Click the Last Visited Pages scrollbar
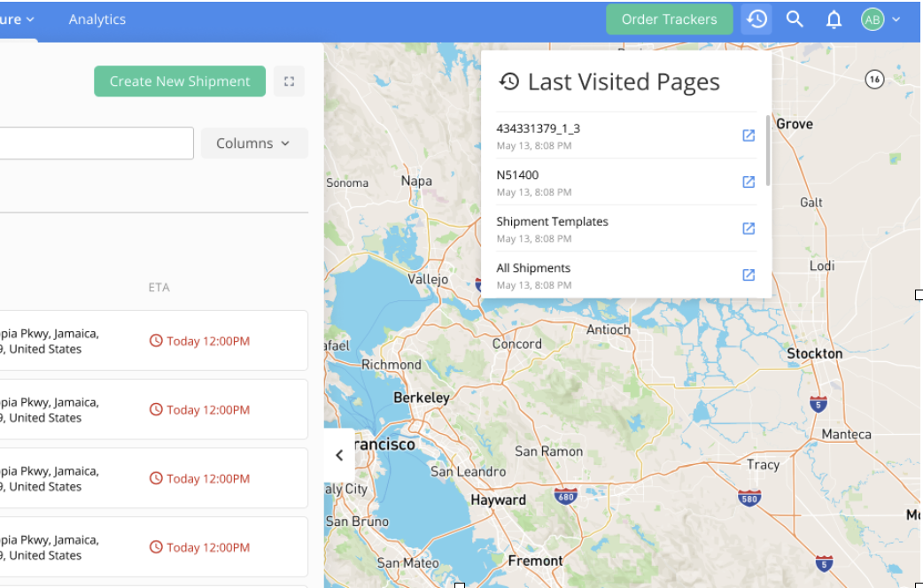 768,151
